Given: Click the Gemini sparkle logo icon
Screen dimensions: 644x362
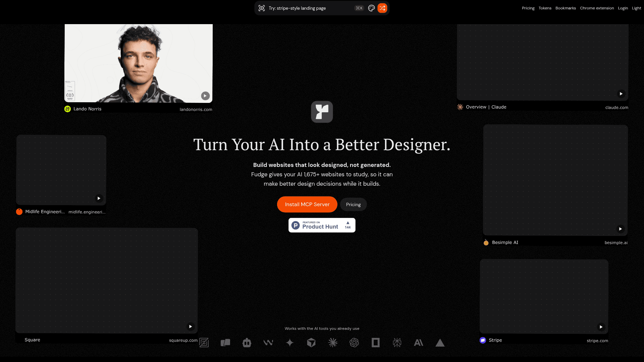Looking at the screenshot, I should [290, 343].
